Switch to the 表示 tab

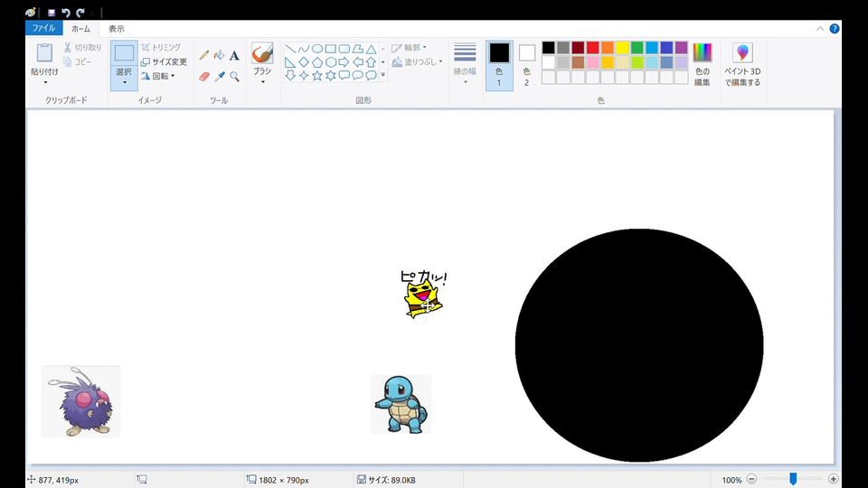[x=117, y=29]
